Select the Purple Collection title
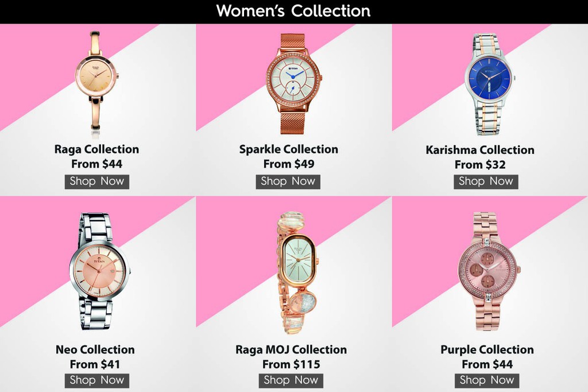Image resolution: width=588 pixels, height=392 pixels. click(x=487, y=349)
